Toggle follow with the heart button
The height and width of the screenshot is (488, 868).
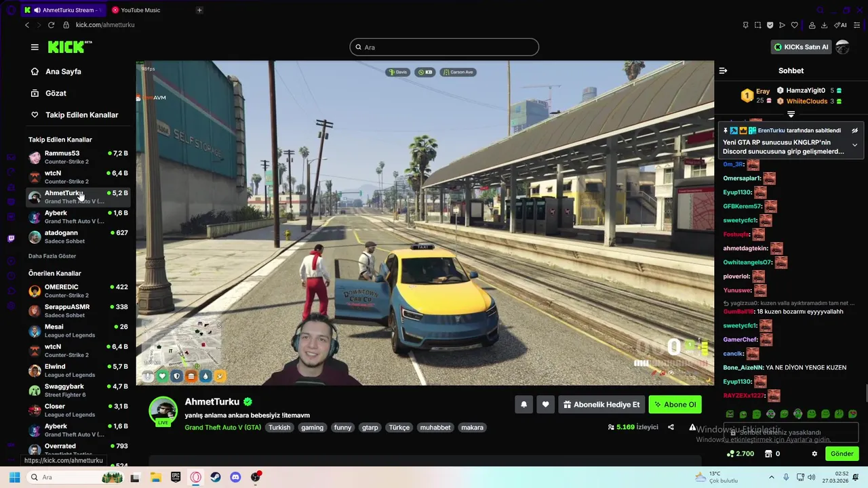coord(545,405)
